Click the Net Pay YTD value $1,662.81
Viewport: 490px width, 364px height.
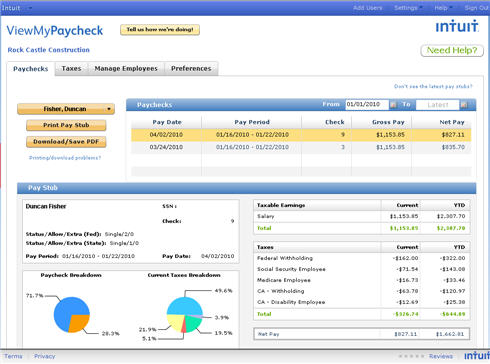450,334
